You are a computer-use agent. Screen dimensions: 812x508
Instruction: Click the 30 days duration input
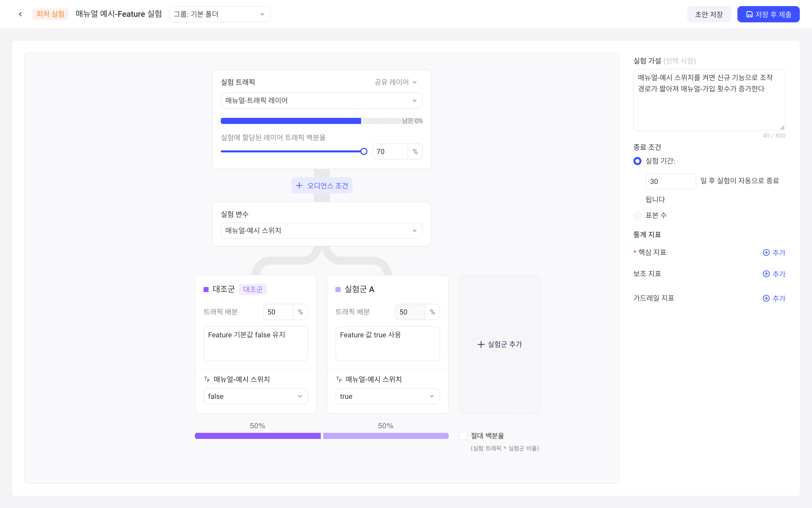click(x=670, y=181)
